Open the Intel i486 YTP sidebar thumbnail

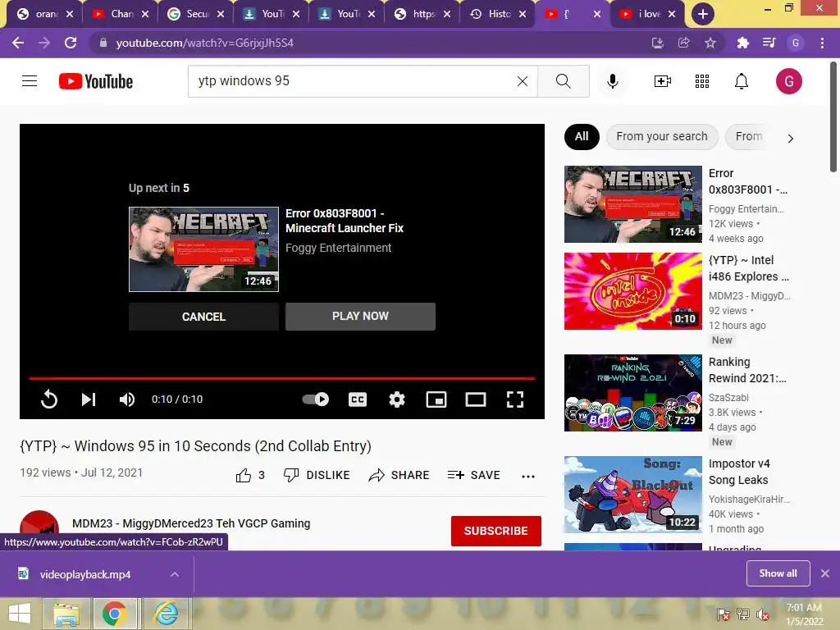pyautogui.click(x=632, y=291)
